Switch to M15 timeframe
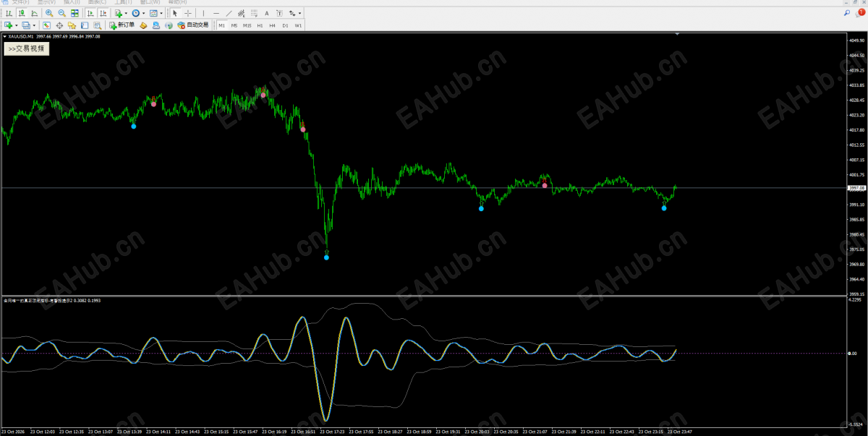This screenshot has width=868, height=436. point(247,25)
